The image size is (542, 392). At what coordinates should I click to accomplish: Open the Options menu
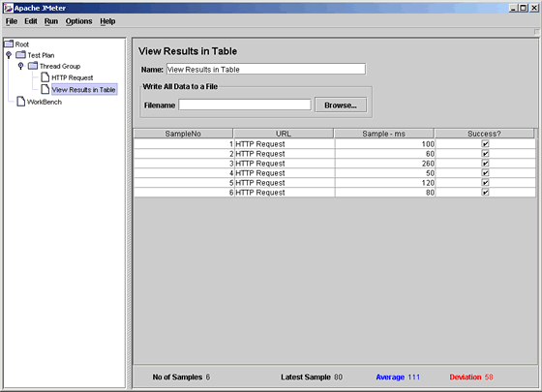point(78,21)
